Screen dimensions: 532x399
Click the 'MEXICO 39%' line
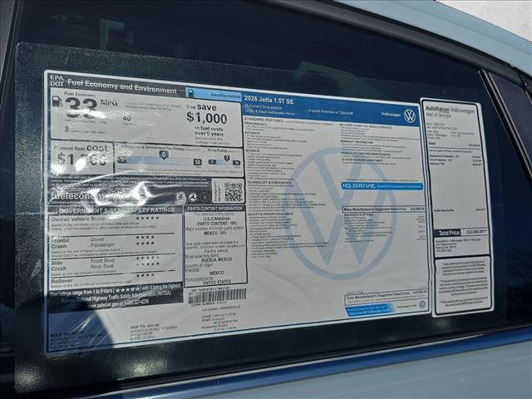[215, 234]
